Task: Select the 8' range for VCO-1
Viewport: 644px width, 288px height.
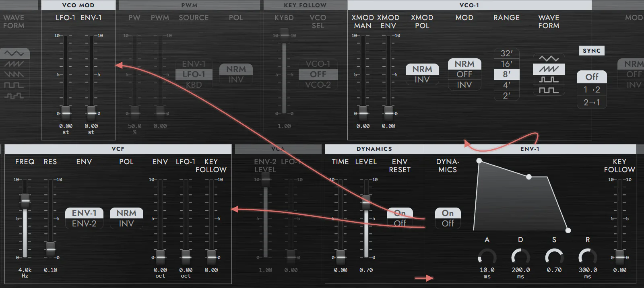Action: click(506, 74)
